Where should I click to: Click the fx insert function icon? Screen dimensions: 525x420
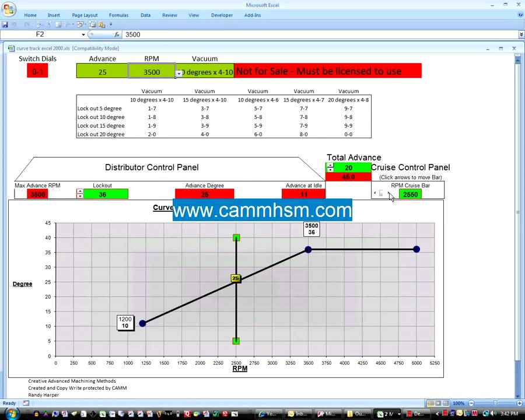point(117,34)
